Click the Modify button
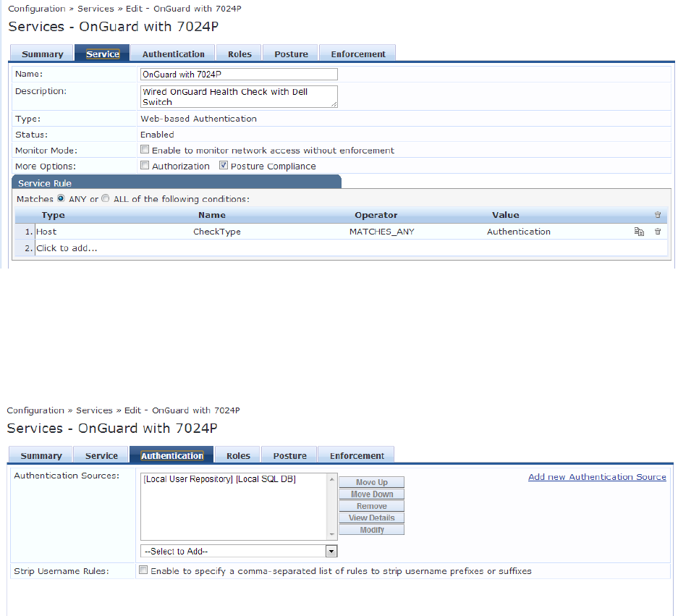 371,529
